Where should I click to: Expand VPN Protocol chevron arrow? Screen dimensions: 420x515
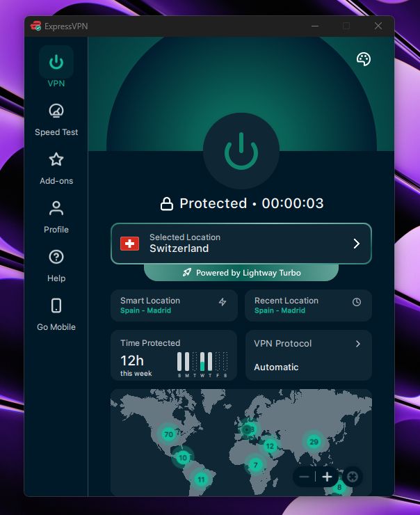point(358,344)
